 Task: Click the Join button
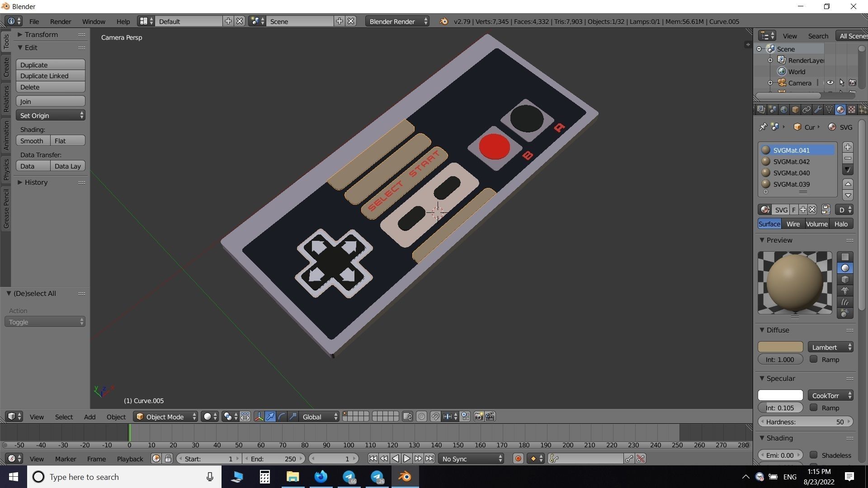(51, 101)
